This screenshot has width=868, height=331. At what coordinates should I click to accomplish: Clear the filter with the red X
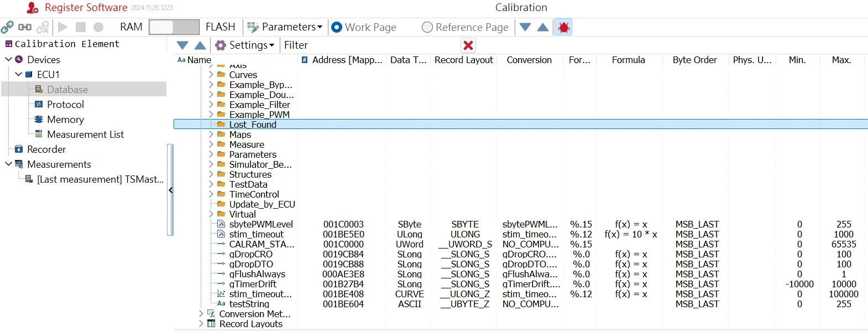[x=468, y=45]
